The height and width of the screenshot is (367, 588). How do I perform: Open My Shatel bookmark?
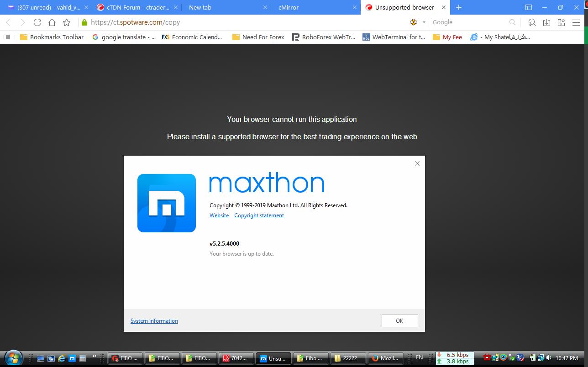click(500, 37)
